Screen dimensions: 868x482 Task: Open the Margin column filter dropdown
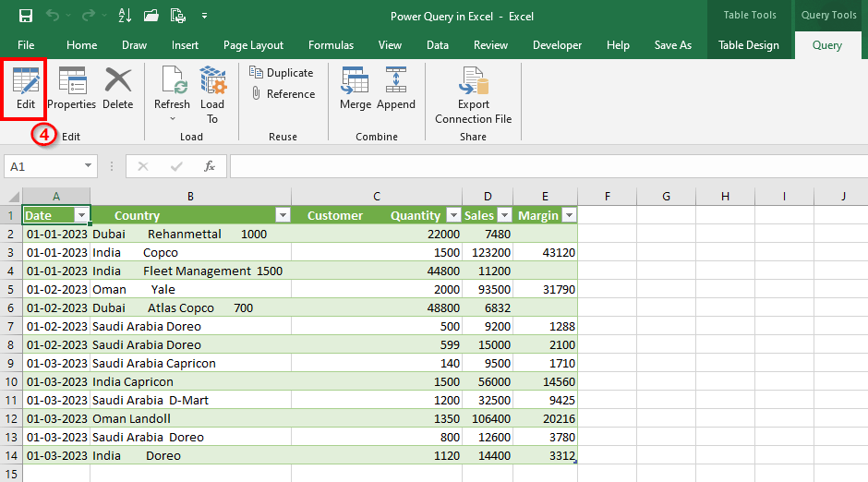[x=569, y=215]
